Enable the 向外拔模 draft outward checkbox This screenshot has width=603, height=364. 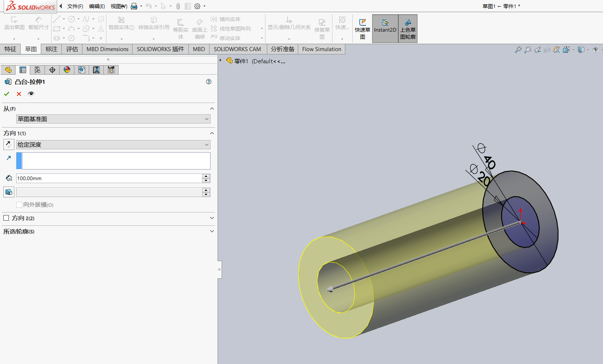[x=19, y=204]
